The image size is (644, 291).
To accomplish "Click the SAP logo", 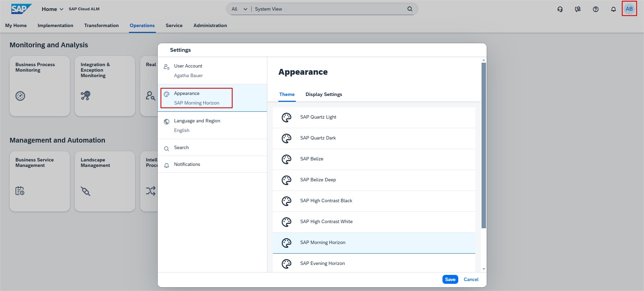I will tap(21, 9).
